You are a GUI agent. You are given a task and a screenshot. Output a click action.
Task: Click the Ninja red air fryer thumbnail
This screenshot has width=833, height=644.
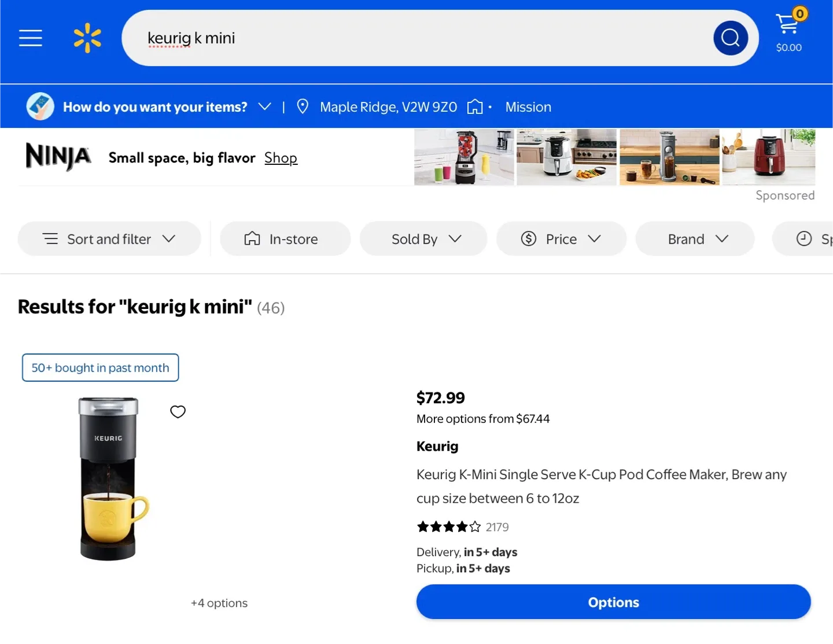[768, 157]
